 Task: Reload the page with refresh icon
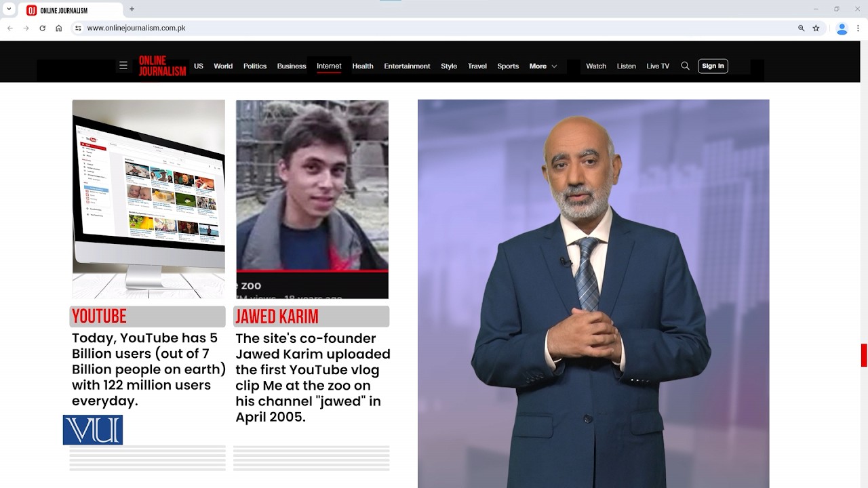42,28
